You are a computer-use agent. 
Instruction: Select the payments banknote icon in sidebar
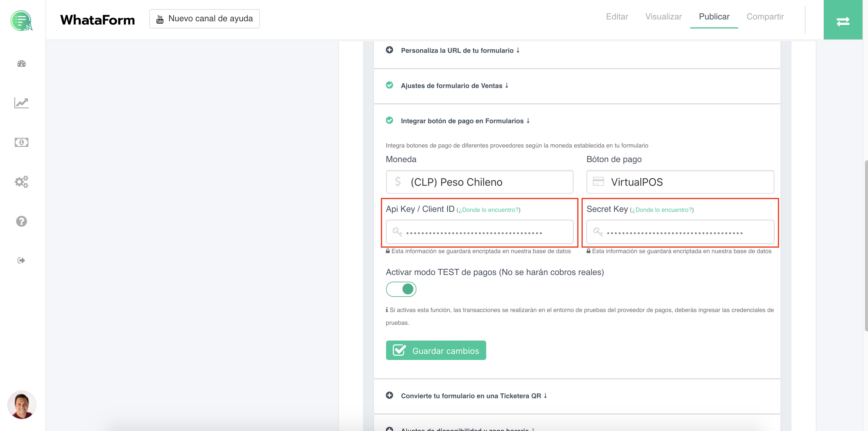pos(21,142)
